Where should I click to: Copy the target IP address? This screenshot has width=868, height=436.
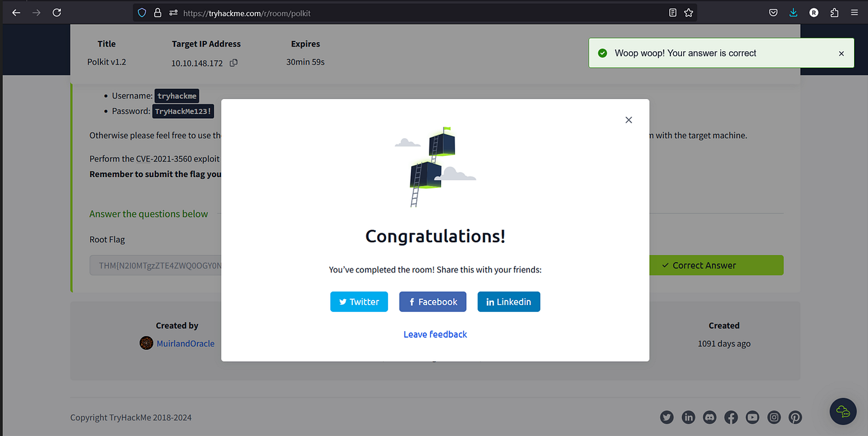233,64
